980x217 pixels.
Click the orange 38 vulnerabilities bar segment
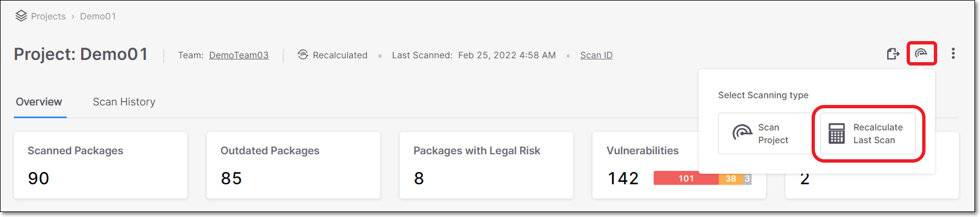point(731,179)
